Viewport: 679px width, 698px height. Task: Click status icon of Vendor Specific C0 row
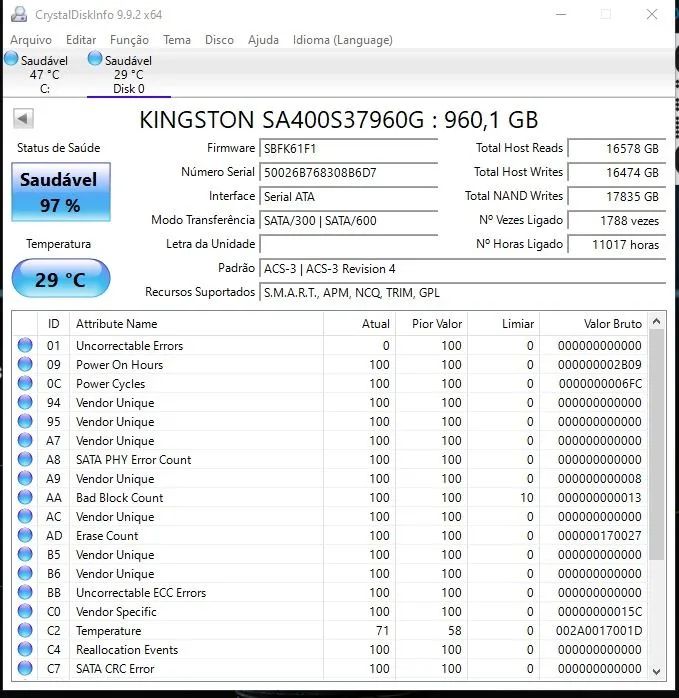tap(25, 611)
